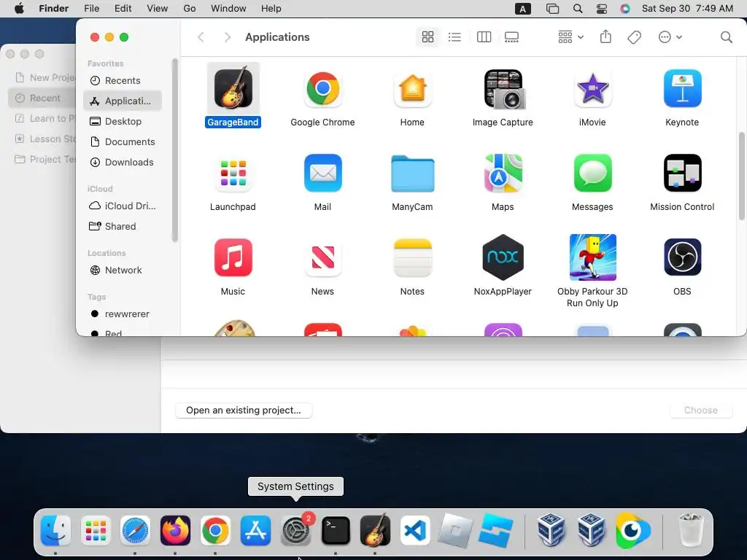Viewport: 747px width, 560px height.
Task: Select the Home app icon
Action: (412, 88)
